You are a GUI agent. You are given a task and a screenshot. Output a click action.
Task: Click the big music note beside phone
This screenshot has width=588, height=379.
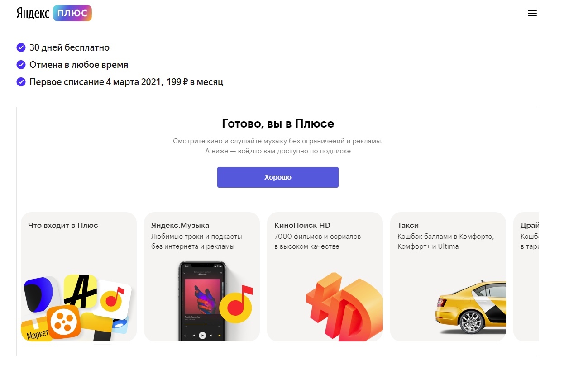coord(236,304)
